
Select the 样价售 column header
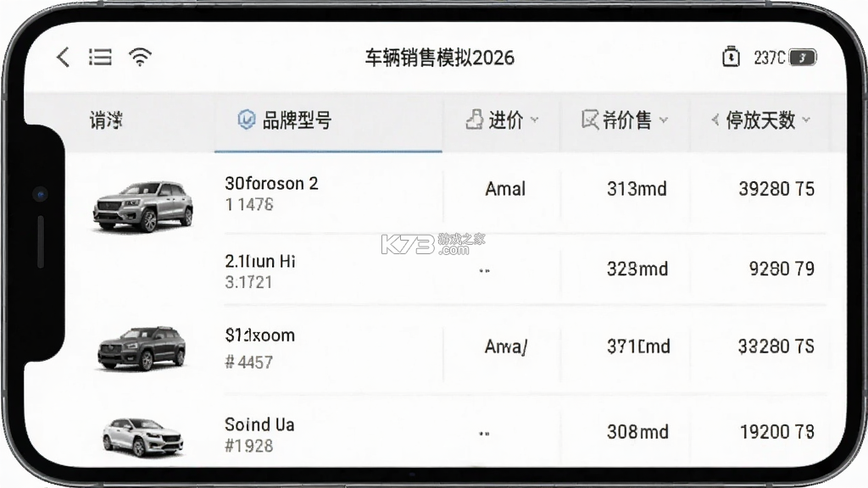[625, 120]
